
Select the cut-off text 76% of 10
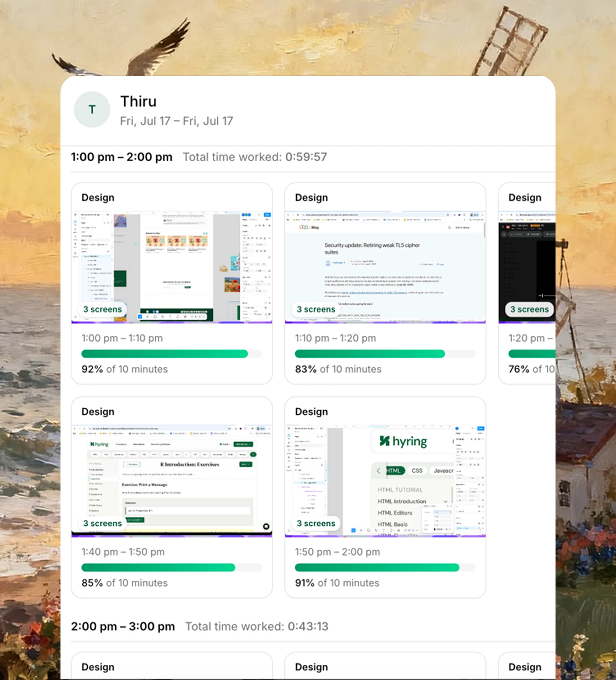(x=532, y=369)
